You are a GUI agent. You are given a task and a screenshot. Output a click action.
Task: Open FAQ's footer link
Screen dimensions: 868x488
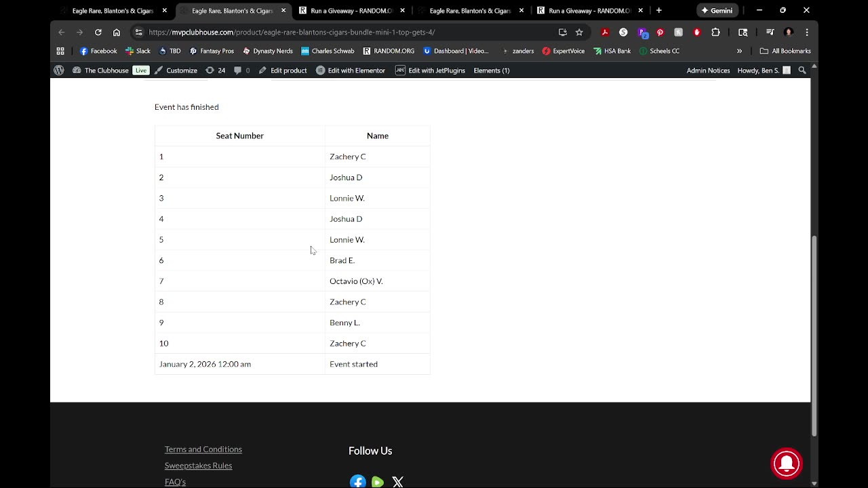pos(175,482)
